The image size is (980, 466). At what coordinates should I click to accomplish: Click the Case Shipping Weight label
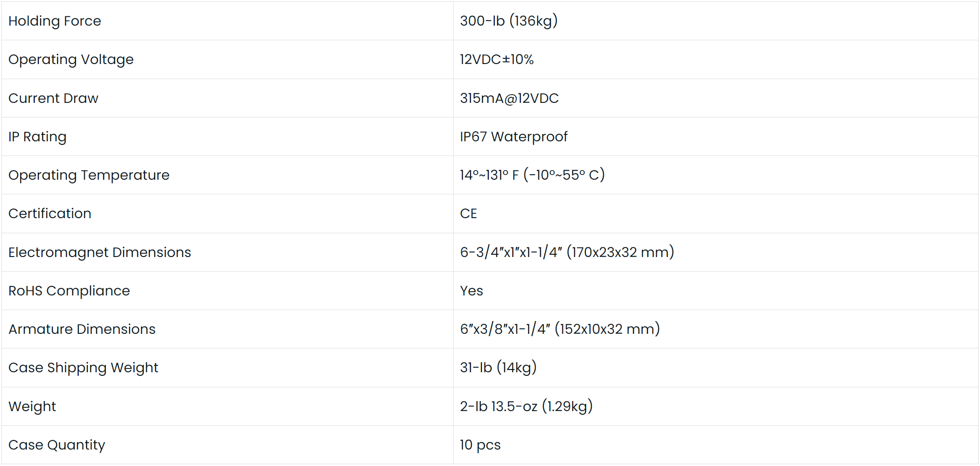tap(83, 368)
